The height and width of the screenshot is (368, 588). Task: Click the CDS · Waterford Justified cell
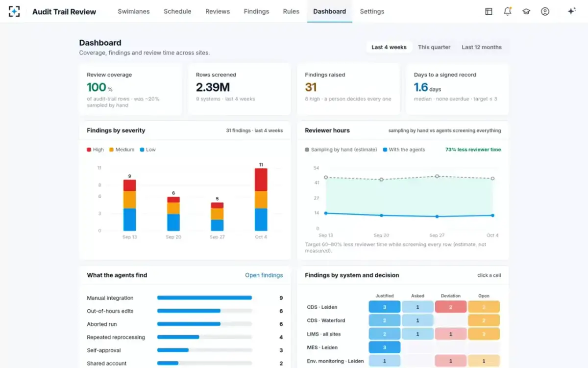[x=385, y=320]
